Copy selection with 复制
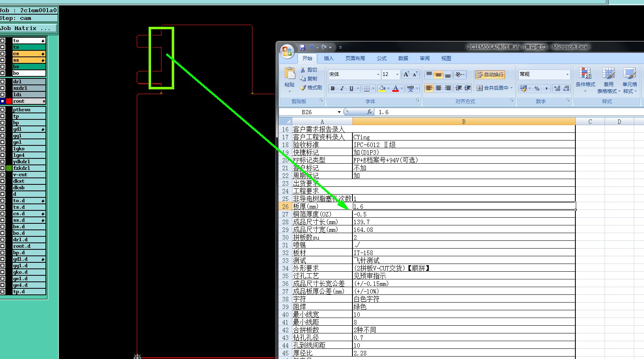This screenshot has width=644, height=359. click(309, 79)
